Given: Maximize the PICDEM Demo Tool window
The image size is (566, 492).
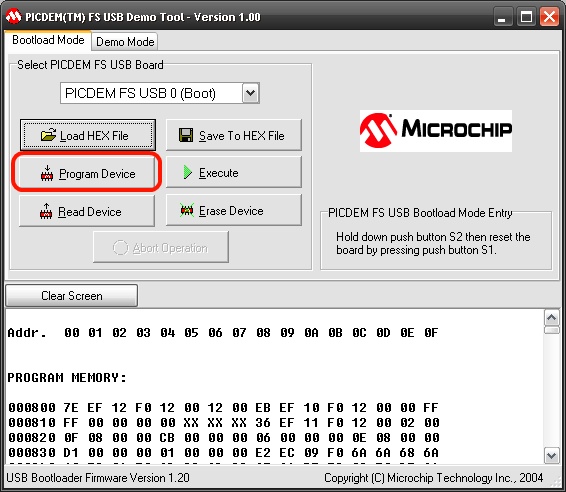Looking at the screenshot, I should tap(526, 17).
